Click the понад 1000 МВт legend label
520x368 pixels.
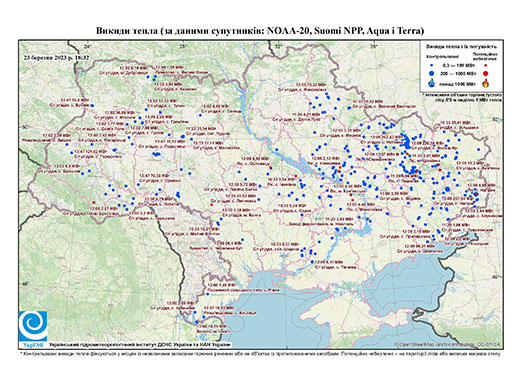[457, 83]
